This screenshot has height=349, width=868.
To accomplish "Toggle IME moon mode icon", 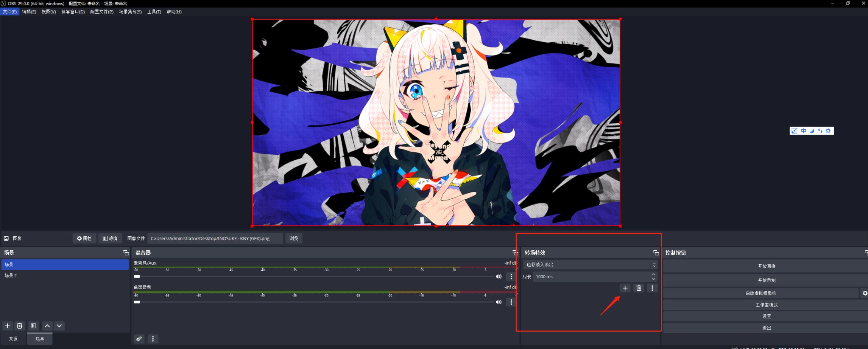I will click(812, 131).
